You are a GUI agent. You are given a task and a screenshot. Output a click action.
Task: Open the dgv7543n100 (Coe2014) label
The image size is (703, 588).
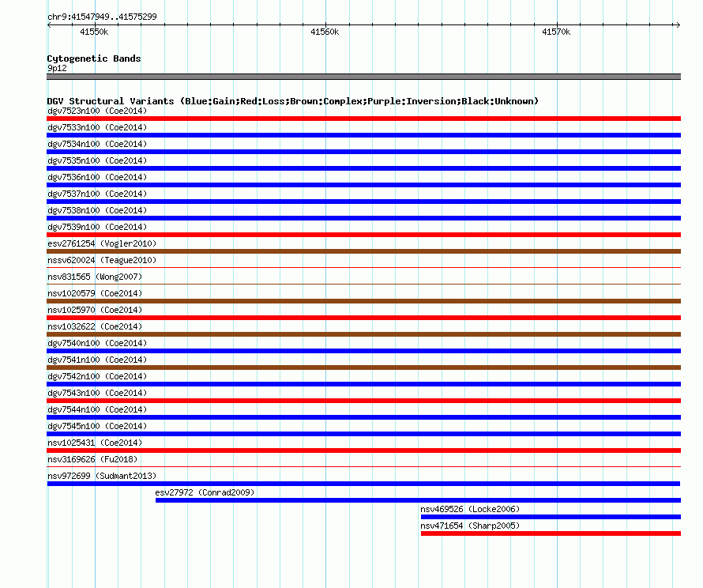[97, 393]
